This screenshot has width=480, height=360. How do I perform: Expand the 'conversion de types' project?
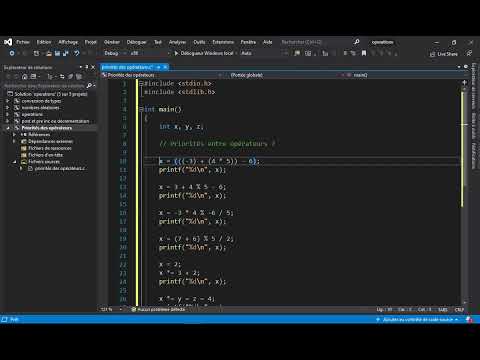pyautogui.click(x=8, y=101)
